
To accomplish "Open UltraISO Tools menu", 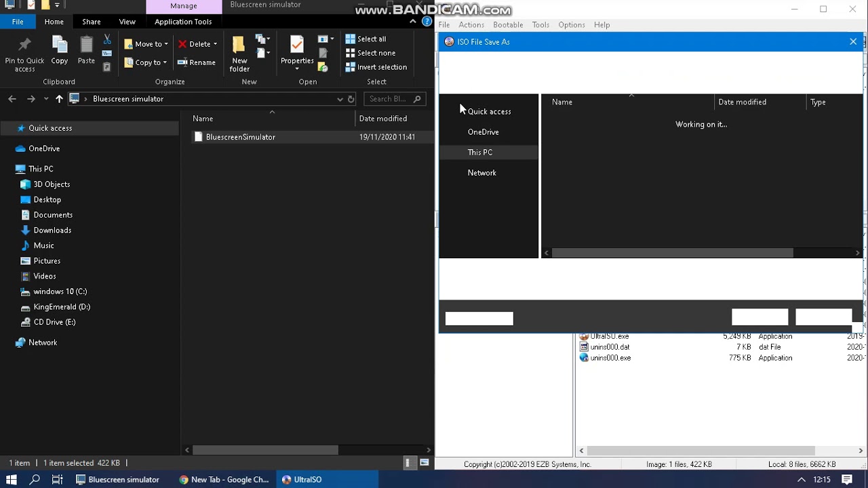I will tap(540, 24).
